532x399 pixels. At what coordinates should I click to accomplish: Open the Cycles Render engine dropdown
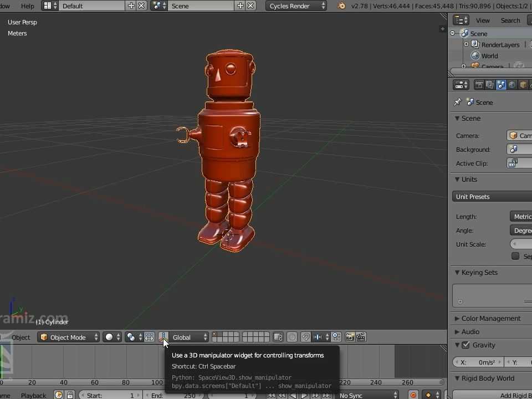click(x=296, y=6)
